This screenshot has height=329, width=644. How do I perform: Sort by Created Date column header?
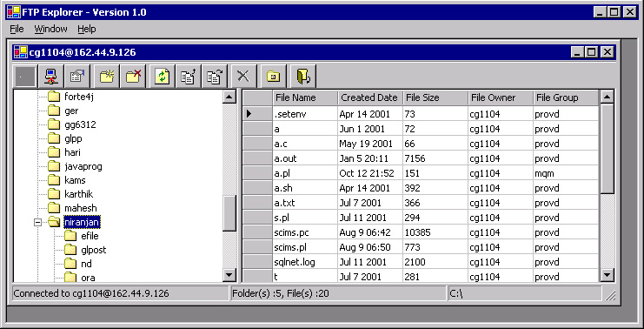point(370,97)
